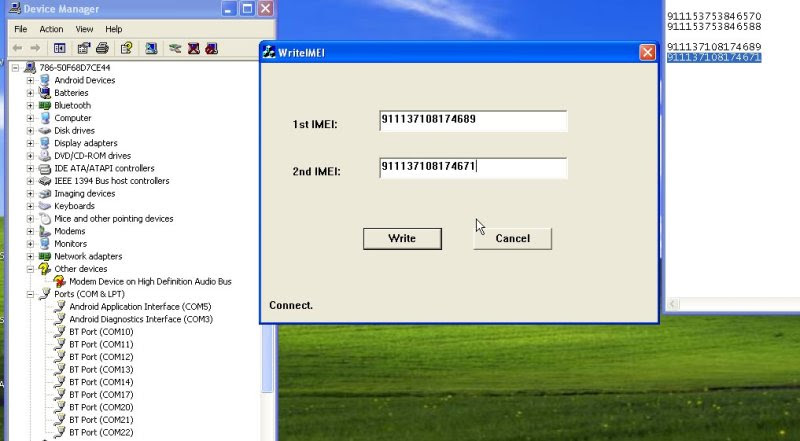800x441 pixels.
Task: Expand the Display adapters node
Action: [30, 143]
